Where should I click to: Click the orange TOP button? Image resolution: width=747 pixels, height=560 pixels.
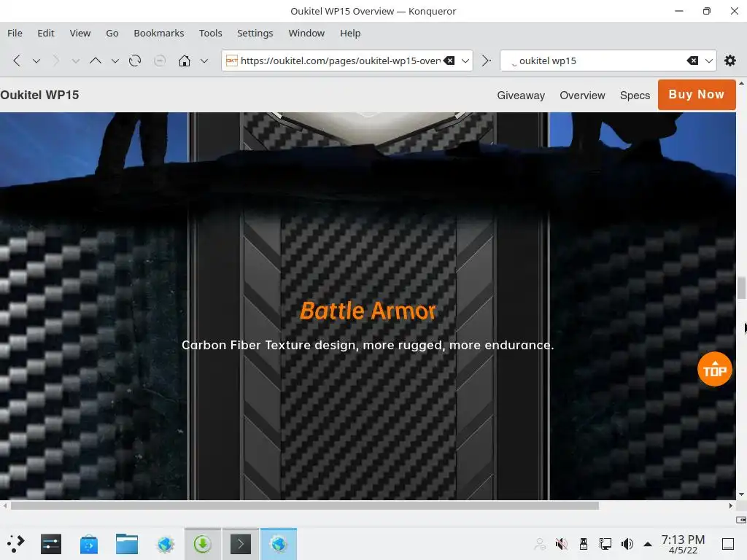click(715, 369)
